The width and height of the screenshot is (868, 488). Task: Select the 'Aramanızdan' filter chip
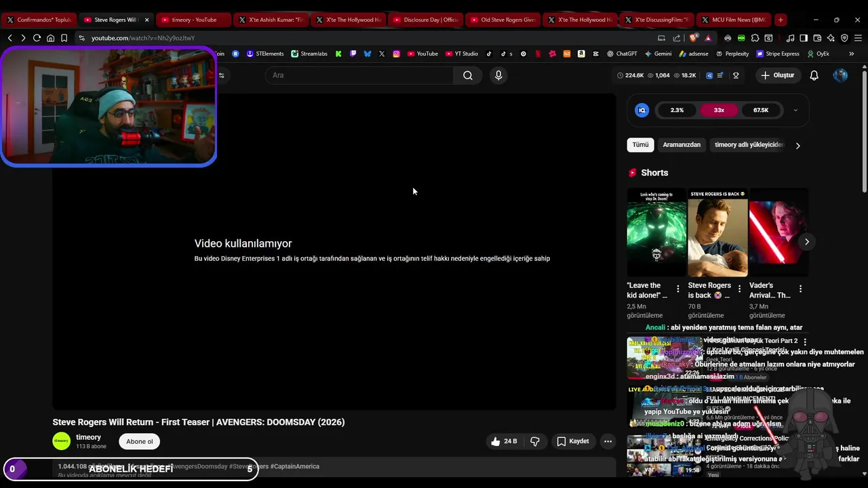[682, 144]
